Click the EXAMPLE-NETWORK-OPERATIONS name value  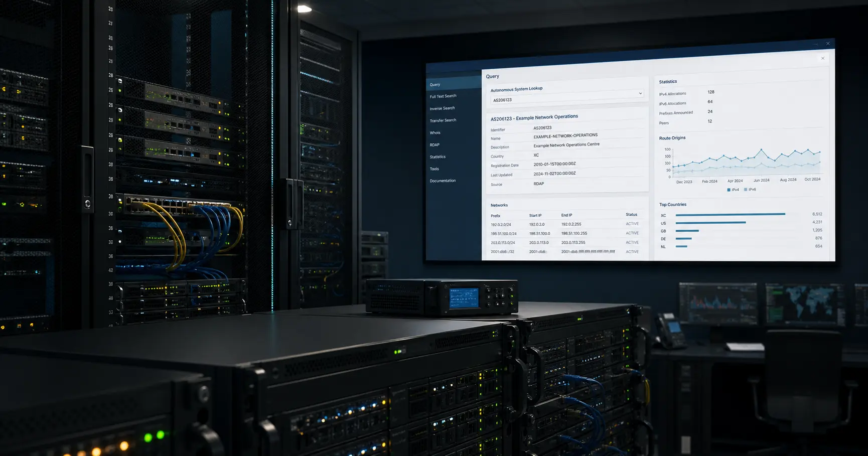point(565,135)
